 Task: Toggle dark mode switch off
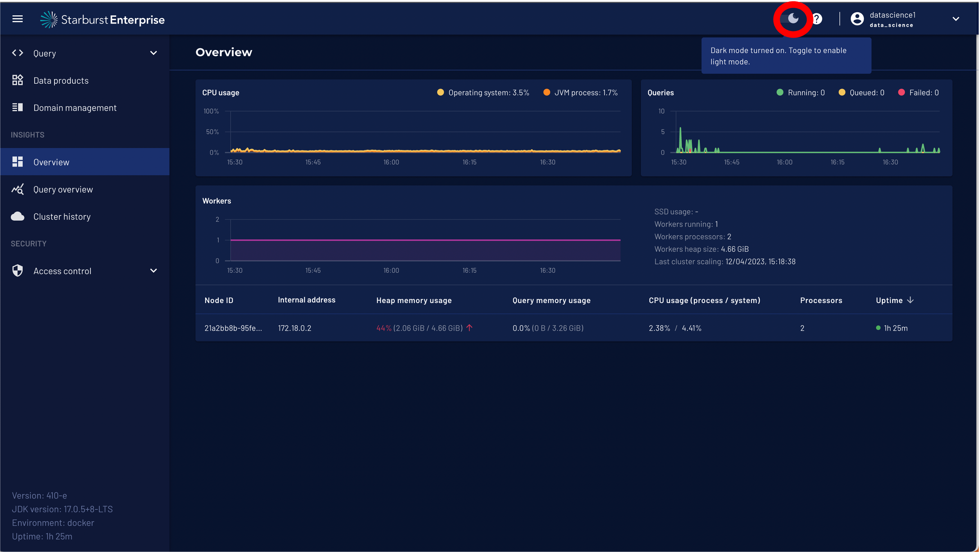tap(791, 18)
